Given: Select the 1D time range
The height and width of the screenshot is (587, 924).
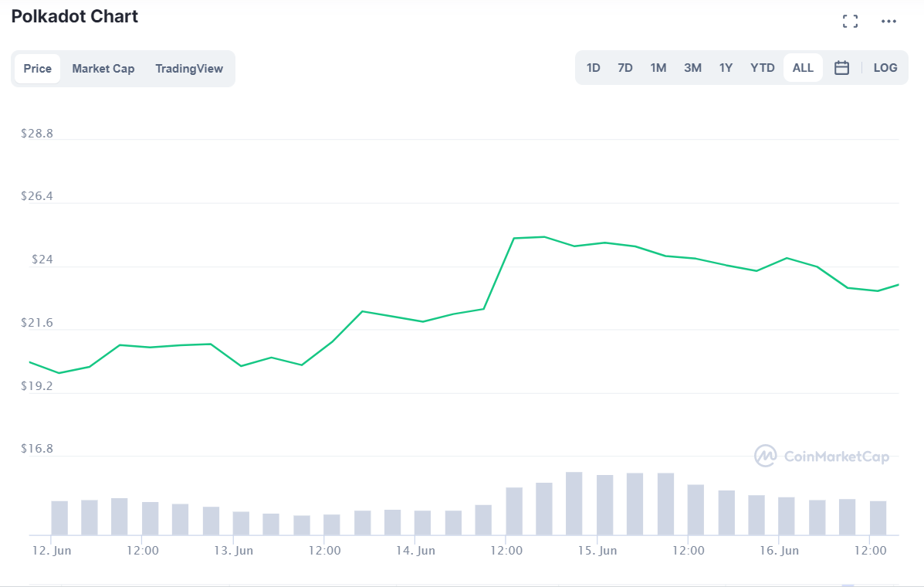Looking at the screenshot, I should tap(593, 67).
